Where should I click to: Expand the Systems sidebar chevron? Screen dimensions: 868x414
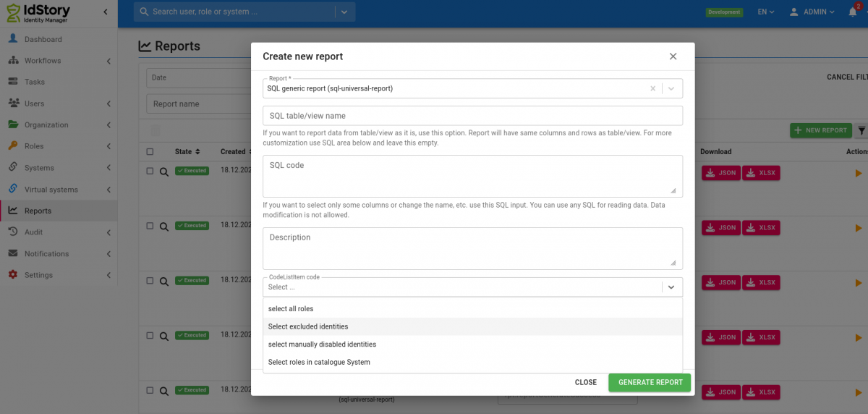point(108,168)
